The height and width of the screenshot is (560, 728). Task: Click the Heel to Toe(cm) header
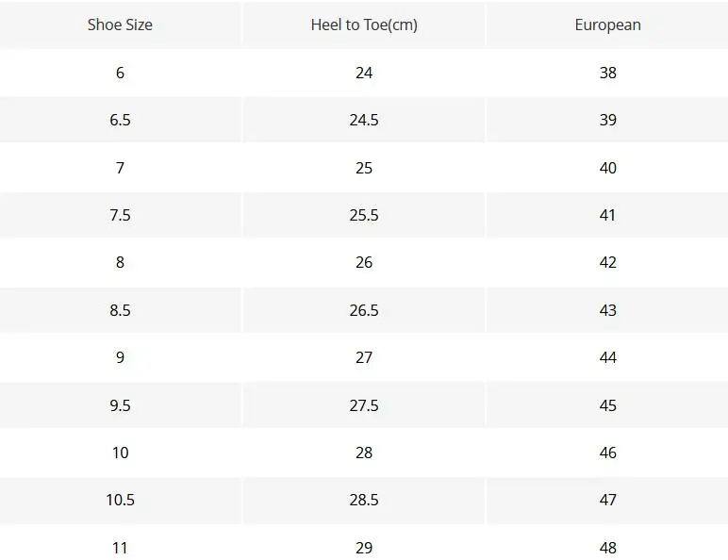(364, 25)
